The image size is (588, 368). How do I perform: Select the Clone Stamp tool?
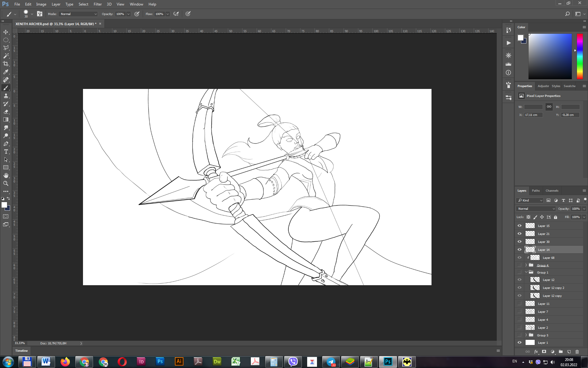pos(6,96)
